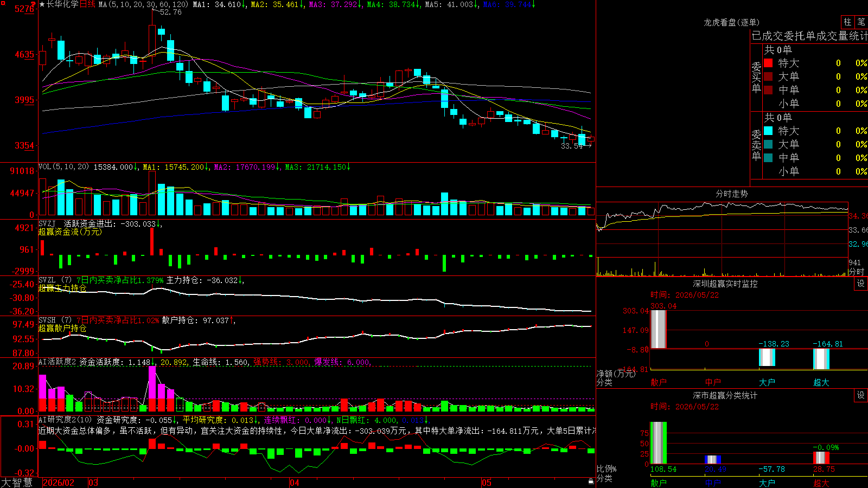Select 散户 in 深圳超赢实时监控 chart
Viewport: 868px width, 488px height.
[x=658, y=382]
